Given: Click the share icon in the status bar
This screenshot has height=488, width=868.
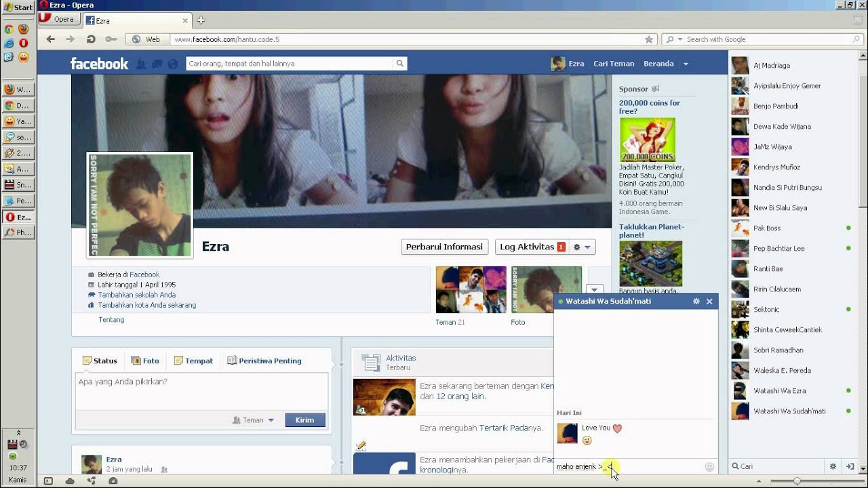Looking at the screenshot, I should (92, 481).
